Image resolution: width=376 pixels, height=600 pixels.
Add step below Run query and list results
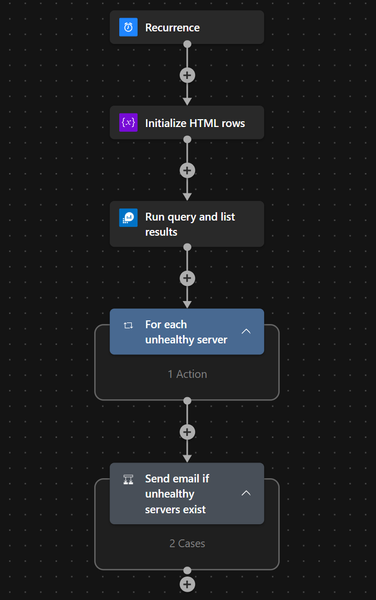pos(187,278)
